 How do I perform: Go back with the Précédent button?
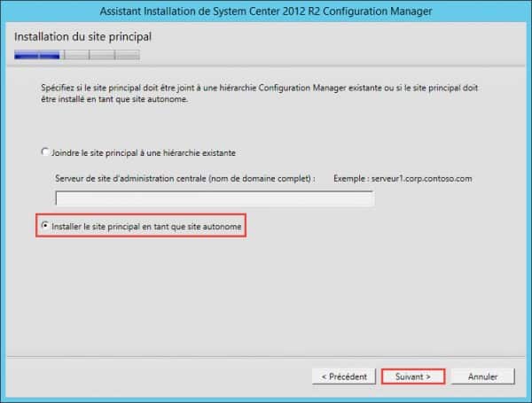(344, 376)
